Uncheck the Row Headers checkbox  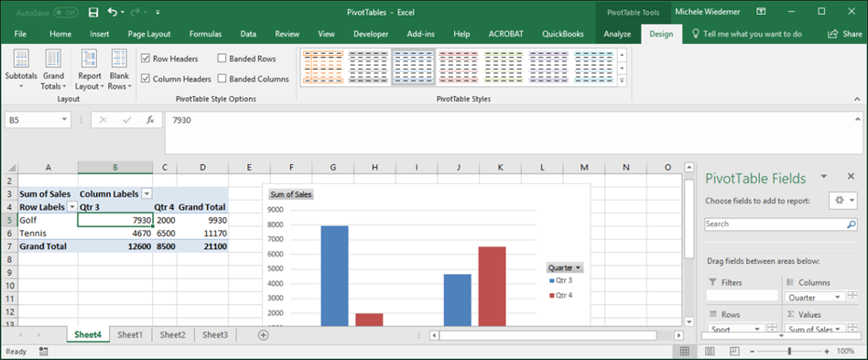click(x=145, y=58)
